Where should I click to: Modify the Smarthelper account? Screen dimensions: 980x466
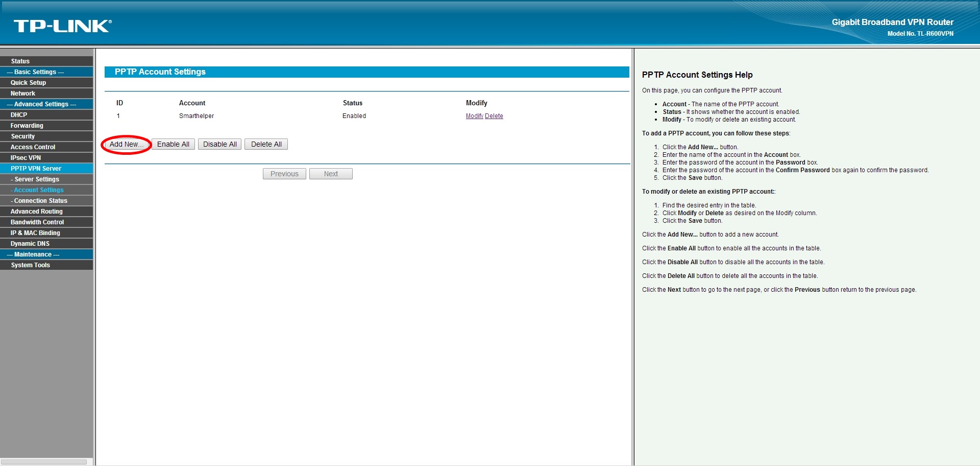(x=475, y=116)
